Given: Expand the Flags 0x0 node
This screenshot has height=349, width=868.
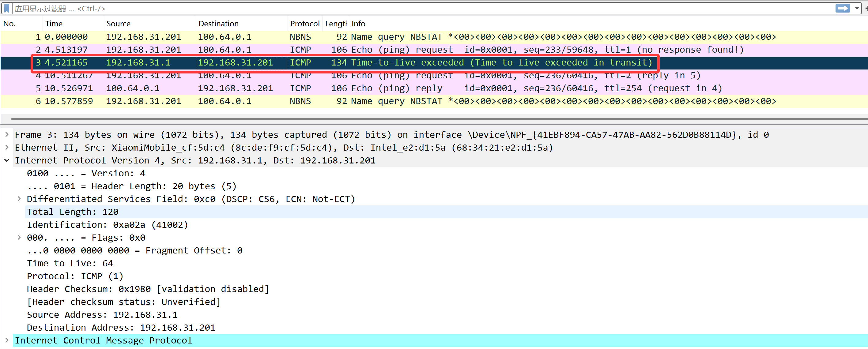Looking at the screenshot, I should click(x=19, y=237).
